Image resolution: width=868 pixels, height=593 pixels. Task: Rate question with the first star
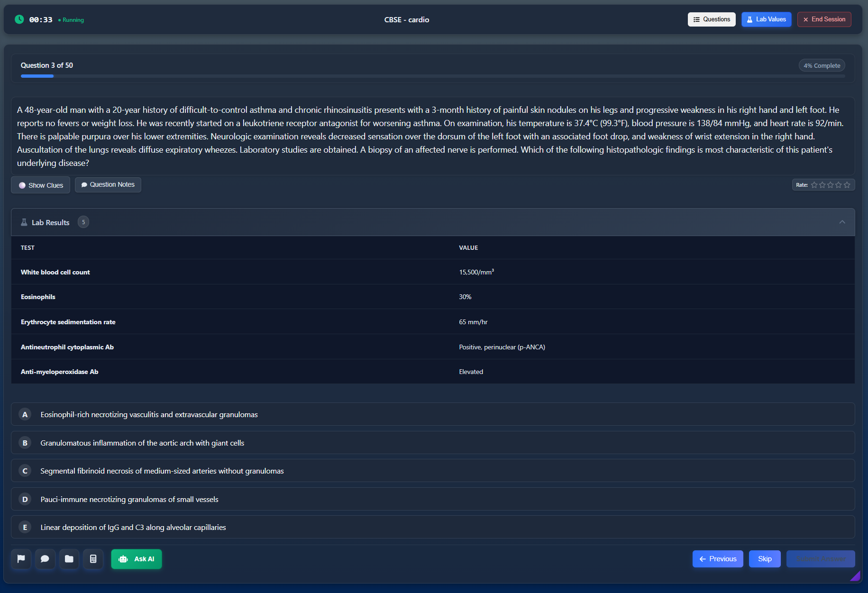[814, 185]
